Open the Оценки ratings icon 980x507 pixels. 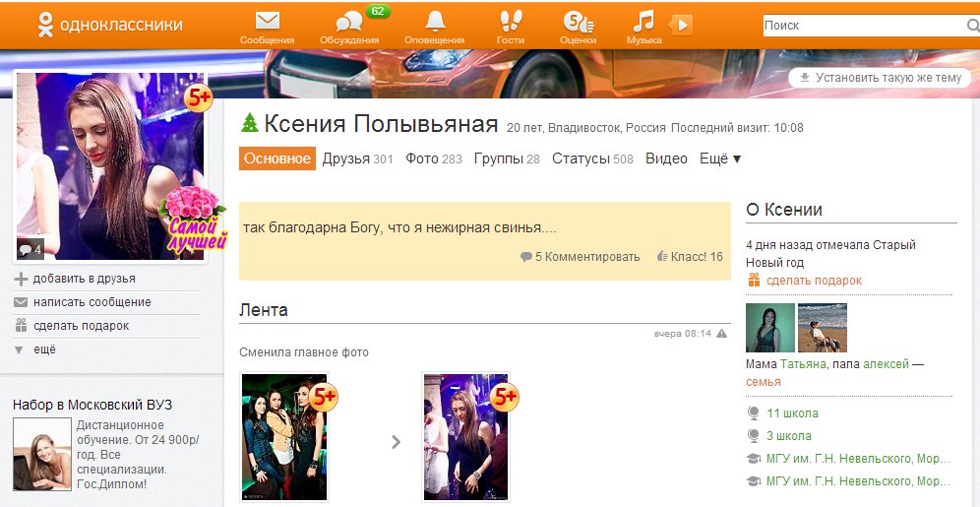click(x=578, y=22)
